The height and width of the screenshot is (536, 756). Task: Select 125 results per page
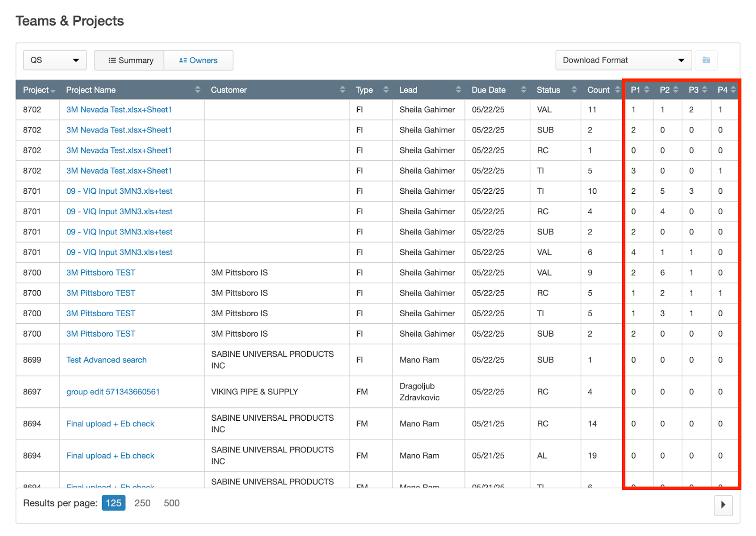pyautogui.click(x=113, y=503)
